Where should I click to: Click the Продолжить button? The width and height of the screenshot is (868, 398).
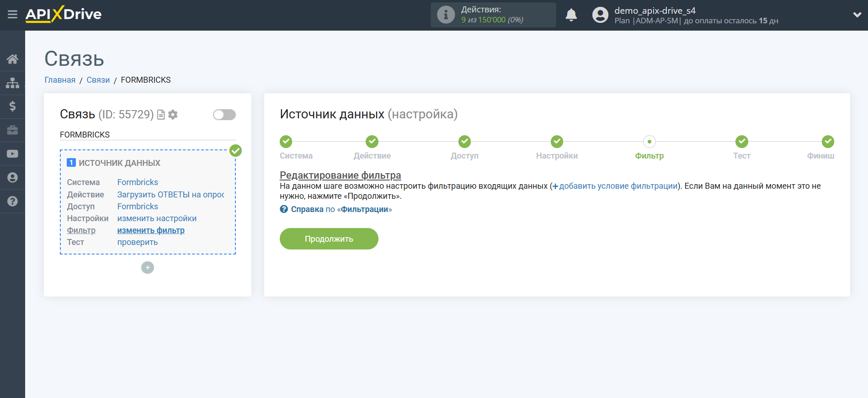(329, 239)
